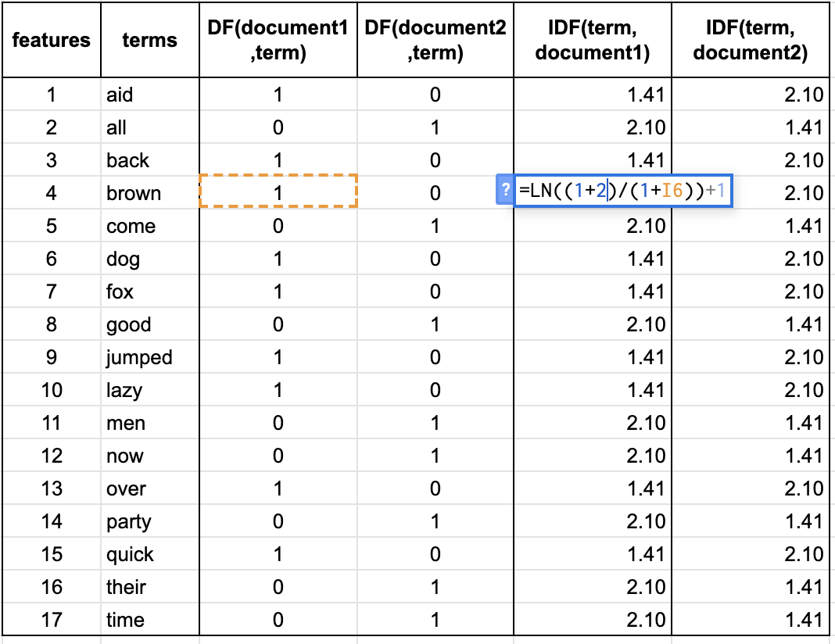Click the cell showing feature number 17
The height and width of the screenshot is (644, 835).
coord(50,620)
